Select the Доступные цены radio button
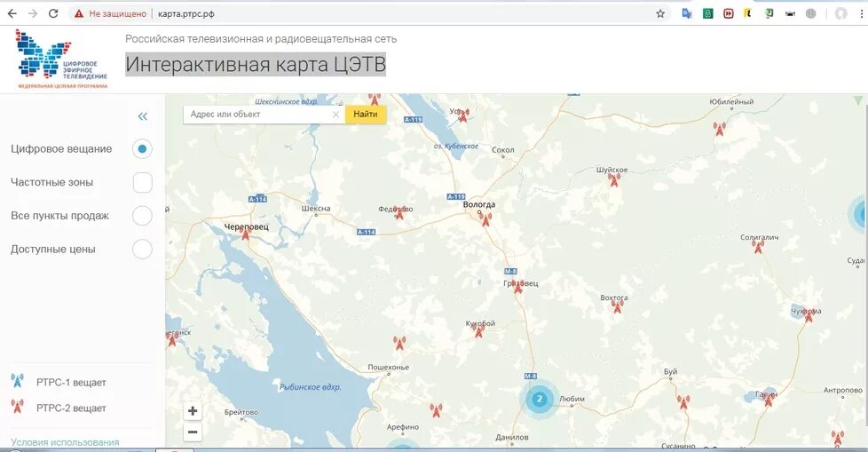The height and width of the screenshot is (452, 868). click(142, 250)
